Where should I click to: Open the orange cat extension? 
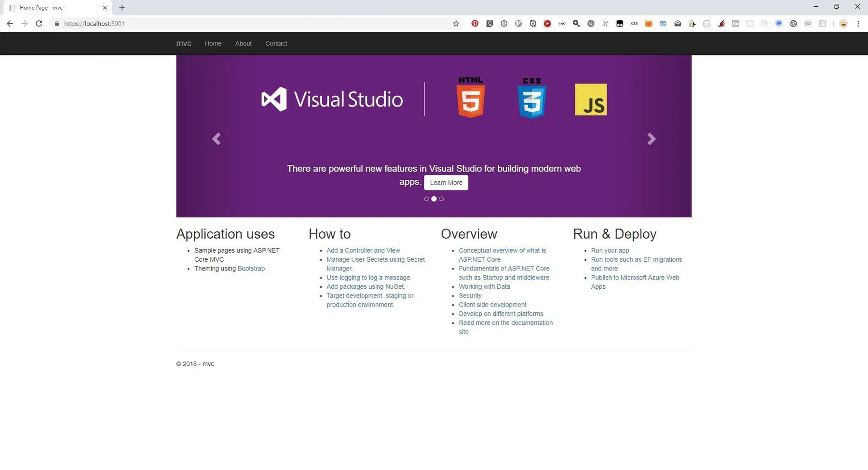tap(649, 24)
